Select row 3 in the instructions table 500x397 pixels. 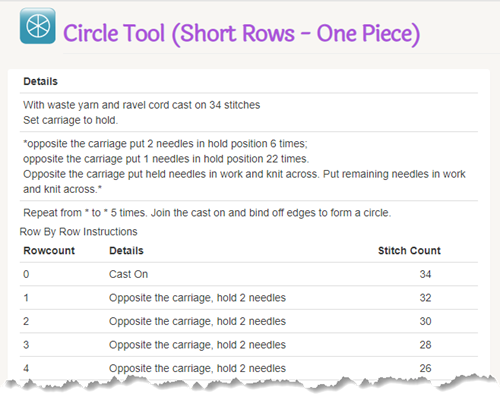249,345
